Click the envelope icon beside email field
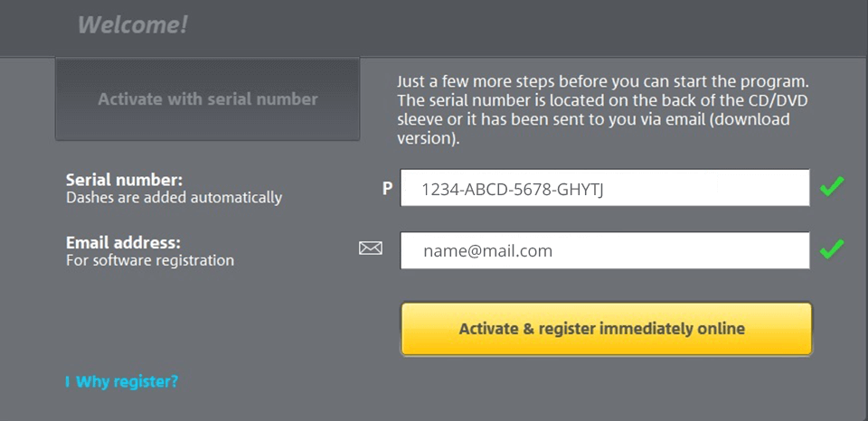 371,248
